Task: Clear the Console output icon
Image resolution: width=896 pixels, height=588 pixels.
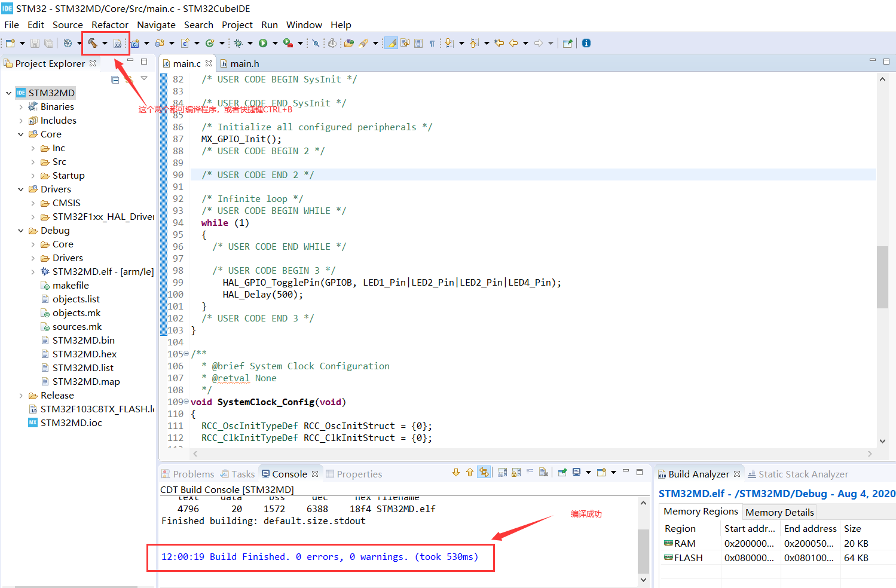Action: (x=543, y=473)
